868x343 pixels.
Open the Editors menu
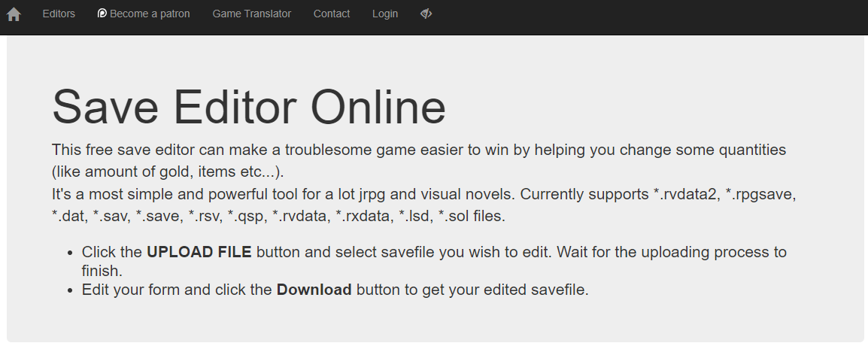click(x=59, y=14)
